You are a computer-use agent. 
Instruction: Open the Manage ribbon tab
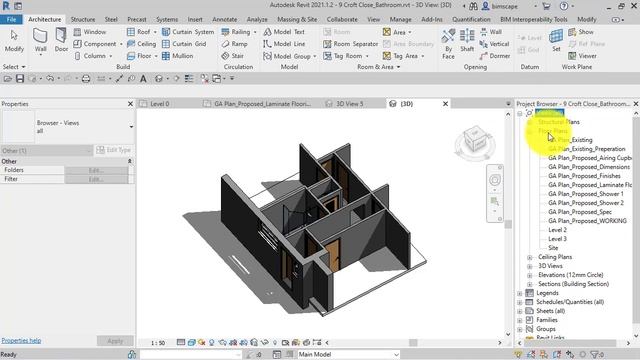coord(400,19)
